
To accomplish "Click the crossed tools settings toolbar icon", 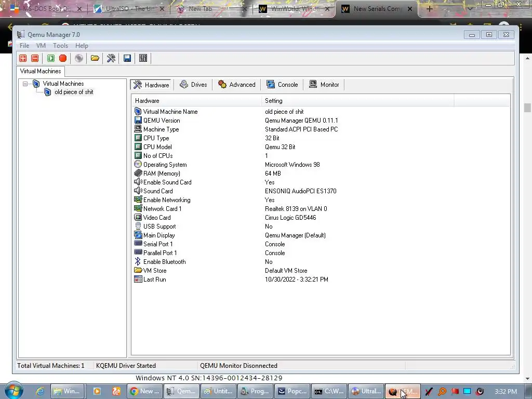I will point(111,58).
